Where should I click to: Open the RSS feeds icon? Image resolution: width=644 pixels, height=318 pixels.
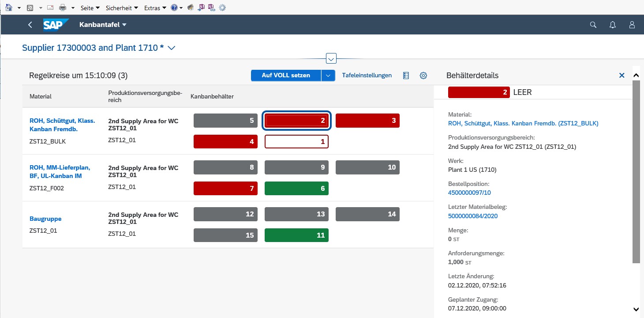(x=30, y=7)
